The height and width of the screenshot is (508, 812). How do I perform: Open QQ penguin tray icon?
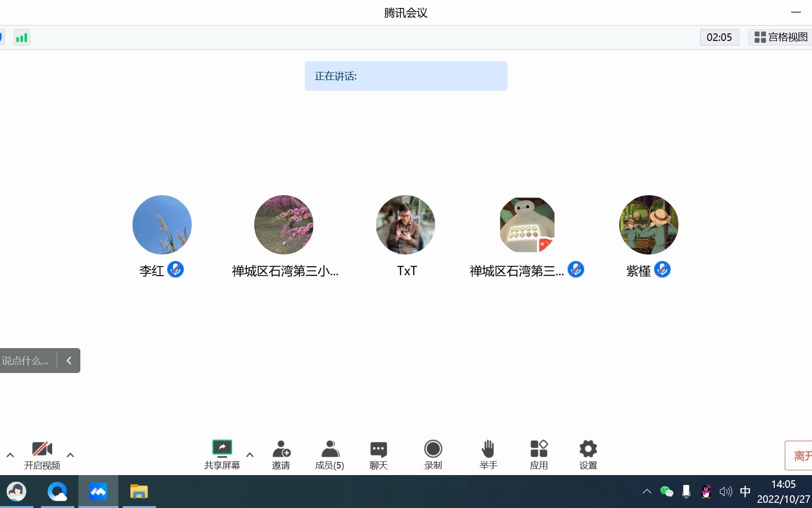[x=706, y=492]
